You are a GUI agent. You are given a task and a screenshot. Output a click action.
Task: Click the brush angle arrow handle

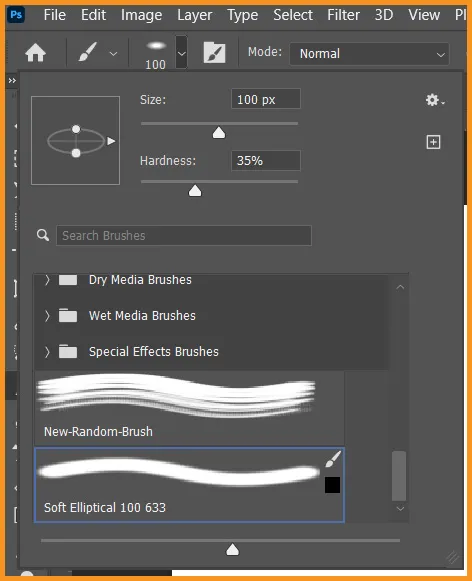coord(111,141)
